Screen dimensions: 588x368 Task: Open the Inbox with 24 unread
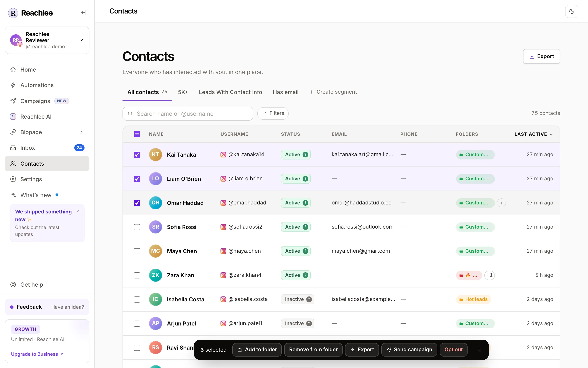tap(47, 148)
